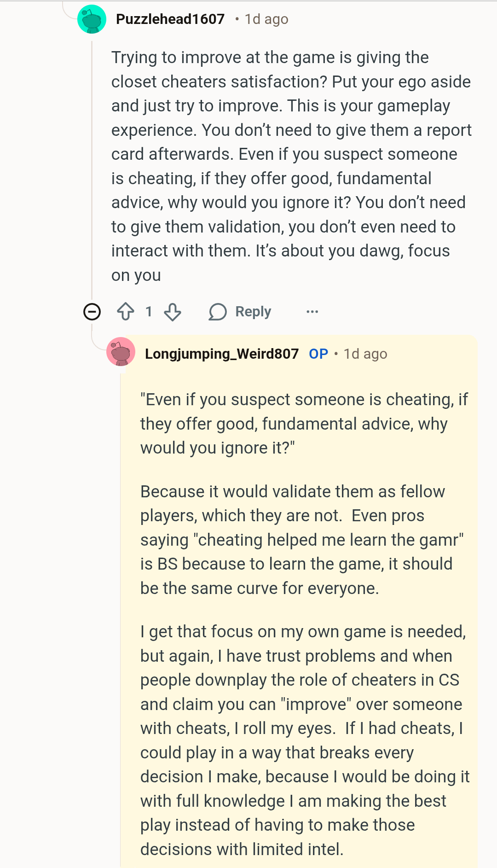Open Longjumping_Weird807's pink avatar
The image size is (497, 868).
[x=121, y=352]
